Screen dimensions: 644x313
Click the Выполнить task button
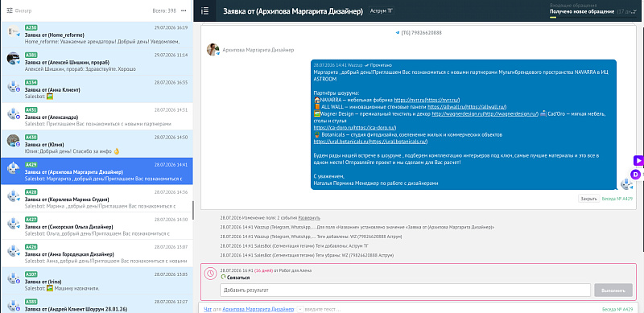613,290
